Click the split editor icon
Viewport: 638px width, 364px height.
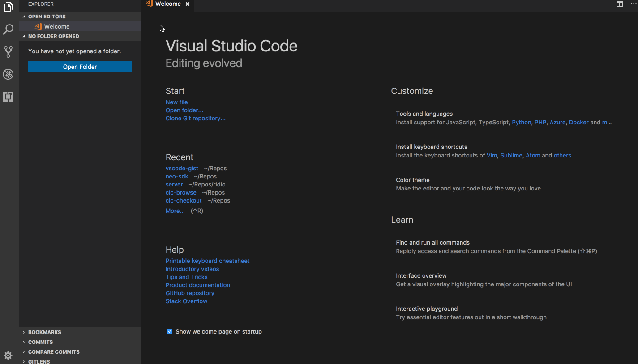tap(620, 4)
